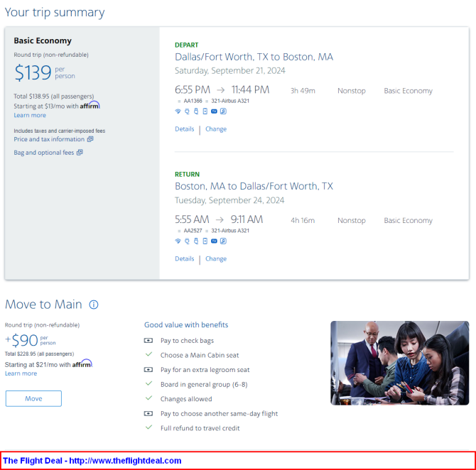Click the Affirm logo after Starting at $13/mo
This screenshot has height=470, width=476.
coord(90,105)
